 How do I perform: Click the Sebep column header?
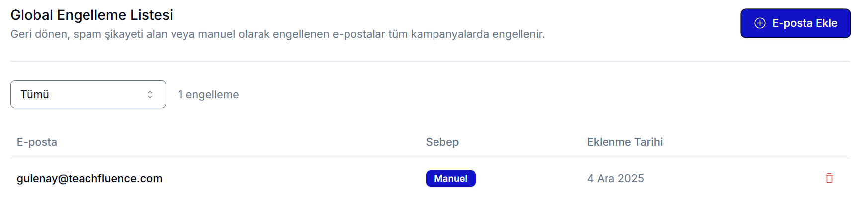(442, 142)
